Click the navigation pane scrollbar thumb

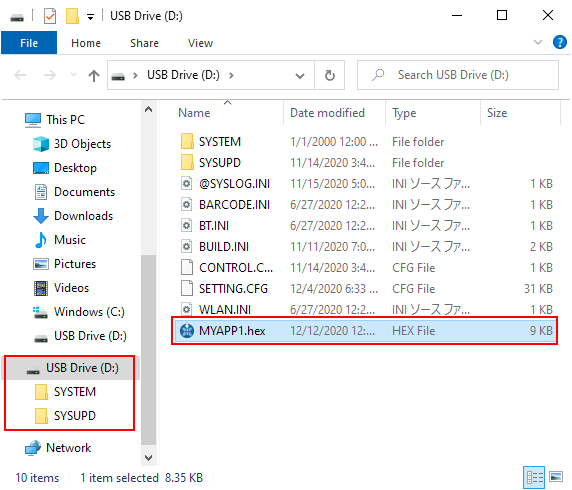(148, 350)
